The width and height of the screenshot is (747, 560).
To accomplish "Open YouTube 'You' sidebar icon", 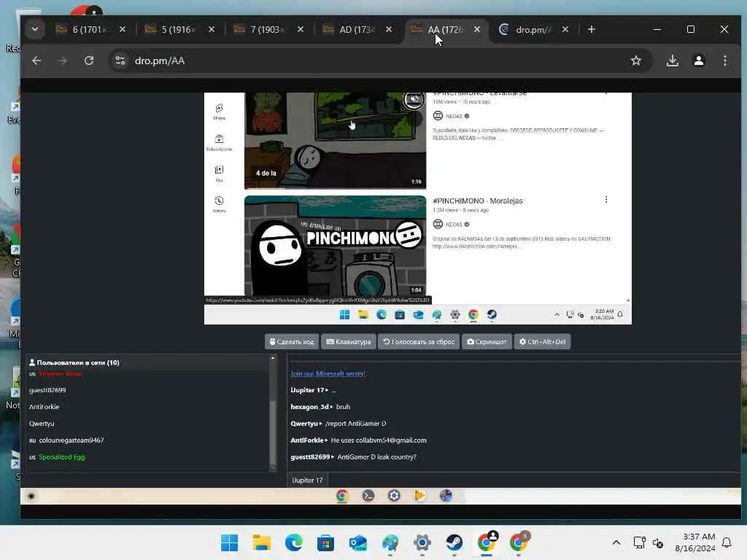I will 219,174.
